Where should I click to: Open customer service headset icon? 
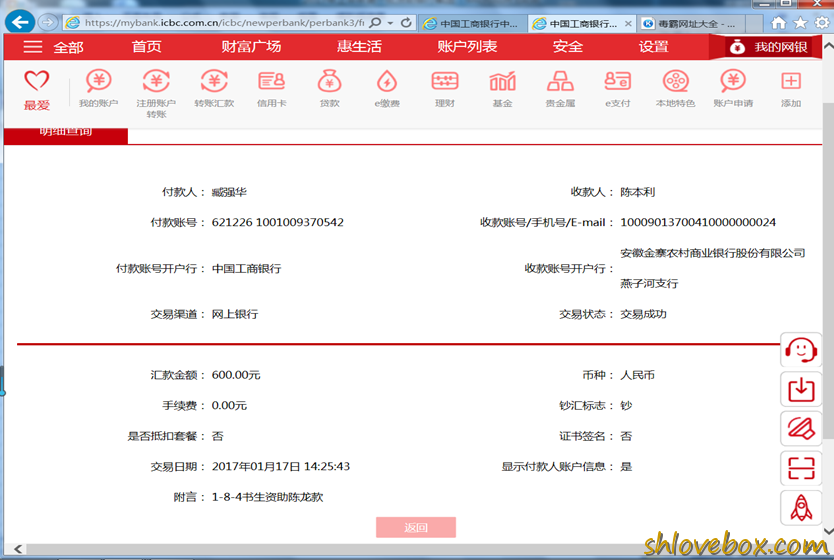tap(801, 350)
